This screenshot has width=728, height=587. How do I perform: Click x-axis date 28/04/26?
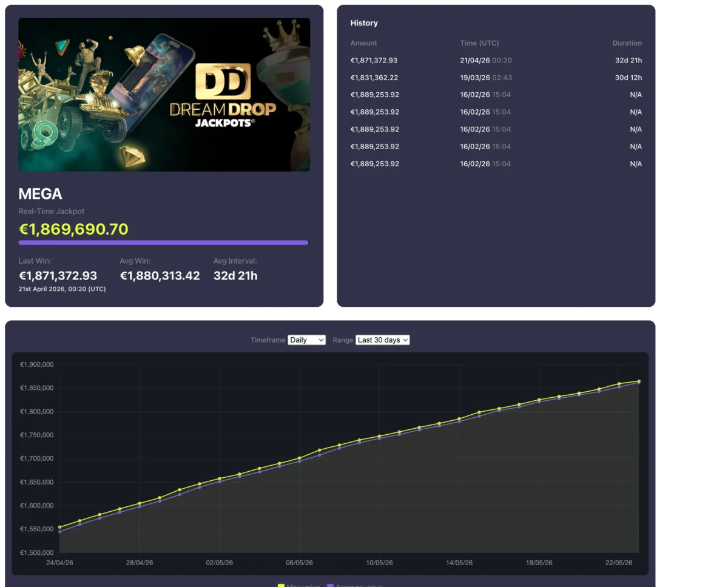coord(140,563)
